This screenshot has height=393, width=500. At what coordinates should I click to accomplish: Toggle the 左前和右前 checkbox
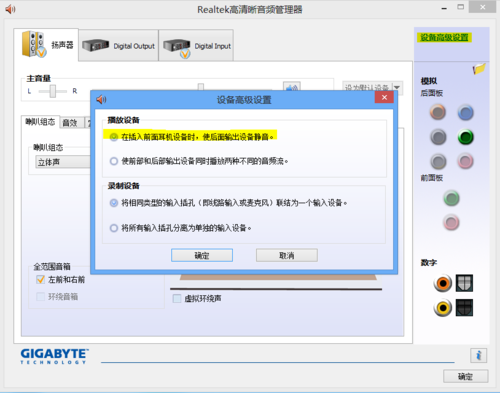pos(40,279)
